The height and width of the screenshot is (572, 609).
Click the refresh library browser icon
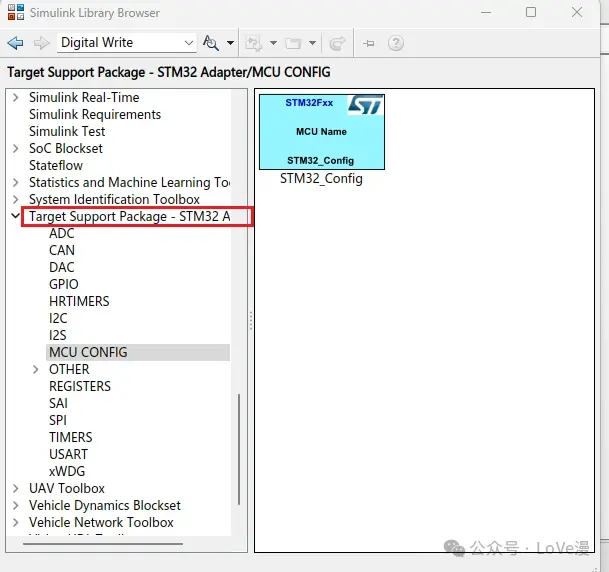(337, 43)
